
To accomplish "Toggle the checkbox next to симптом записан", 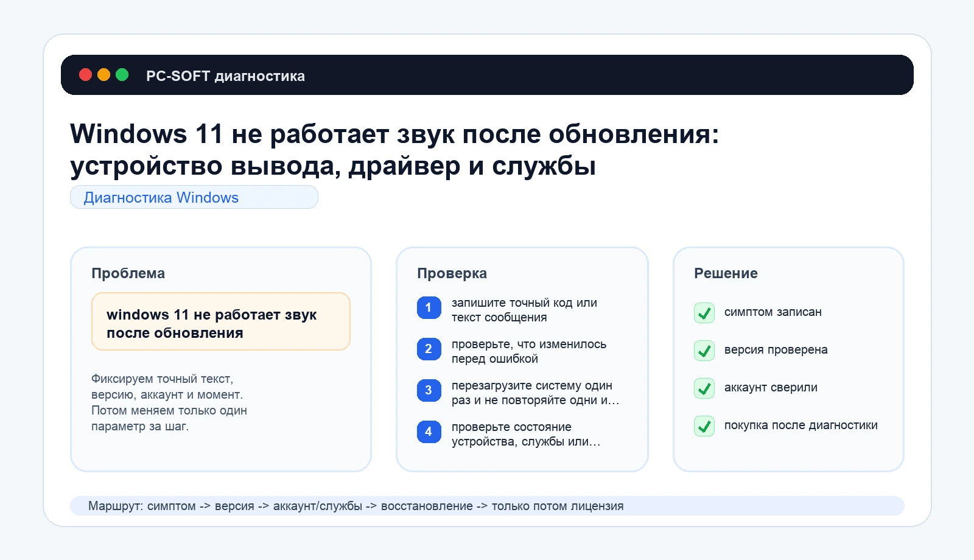I will (704, 312).
